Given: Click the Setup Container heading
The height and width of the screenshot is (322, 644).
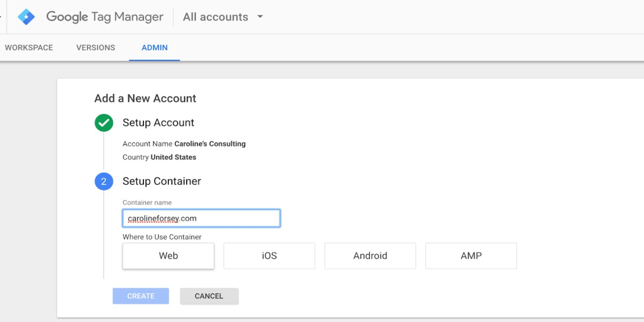Looking at the screenshot, I should coord(162,181).
